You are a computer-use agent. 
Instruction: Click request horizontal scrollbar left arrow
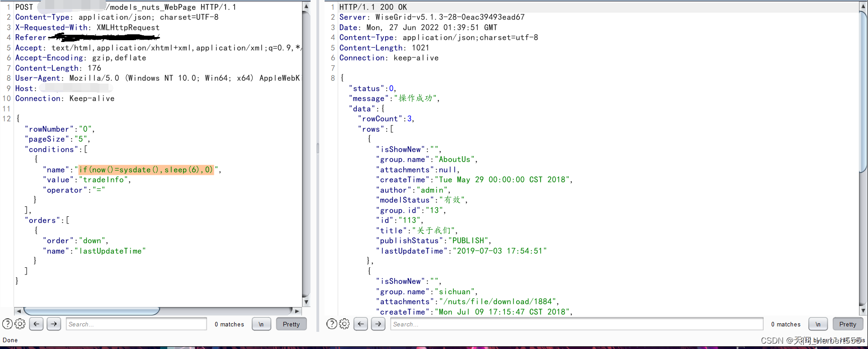click(19, 311)
